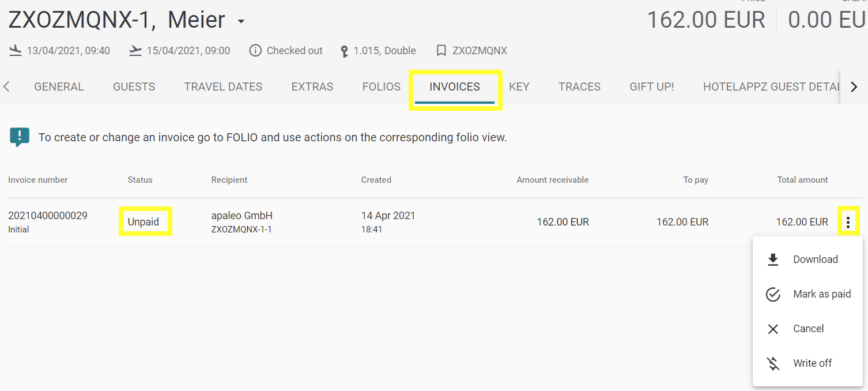Click the check-out departure icon

pos(135,50)
